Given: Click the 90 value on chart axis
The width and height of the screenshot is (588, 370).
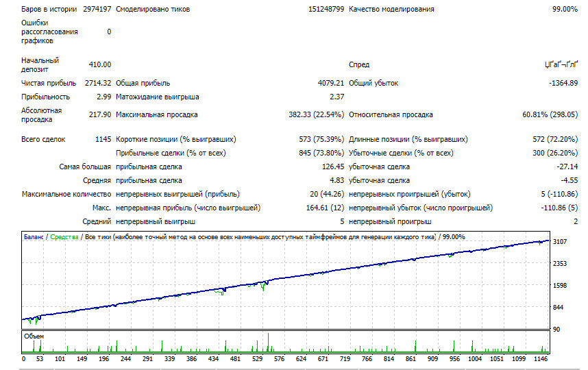Looking at the screenshot, I should point(556,329).
